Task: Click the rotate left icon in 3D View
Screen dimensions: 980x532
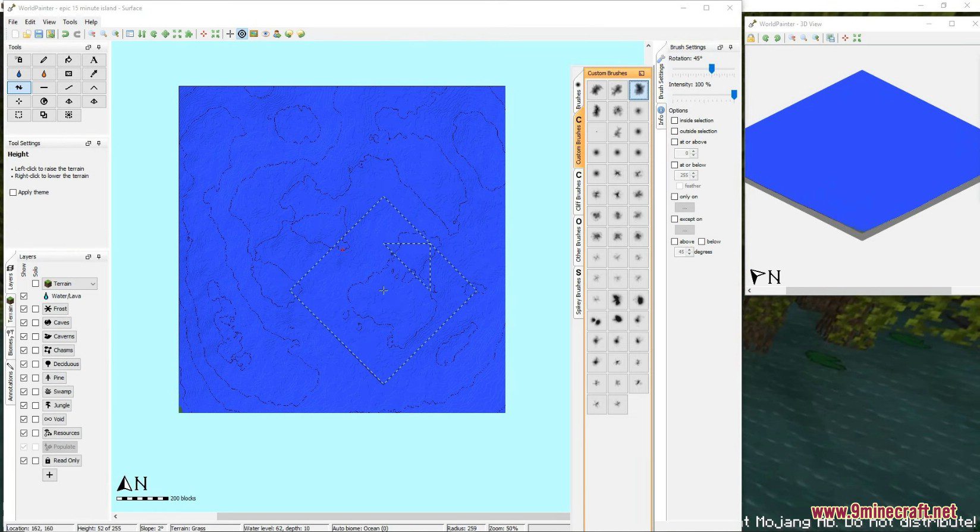Action: click(x=765, y=38)
